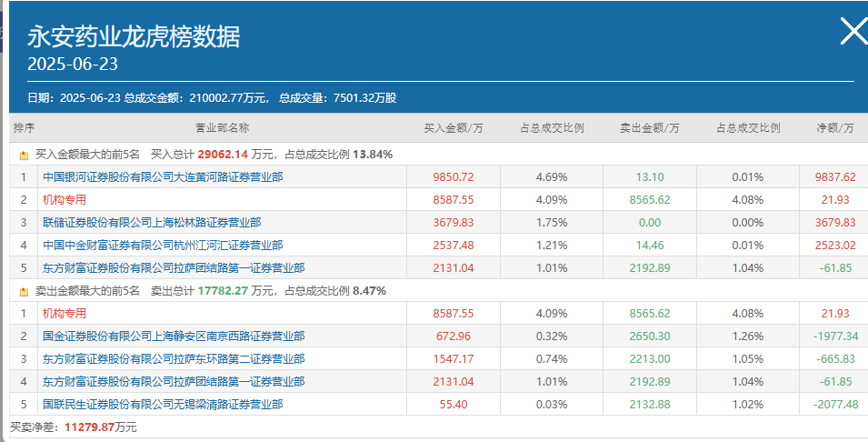Click the 1.05% ratio cell

[747, 359]
